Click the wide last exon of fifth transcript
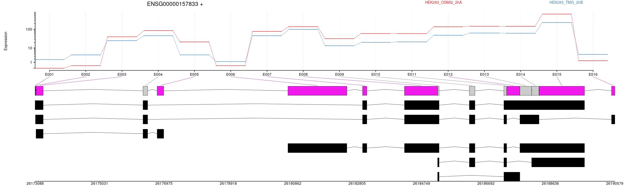This screenshot has height=188, width=644. [558, 162]
